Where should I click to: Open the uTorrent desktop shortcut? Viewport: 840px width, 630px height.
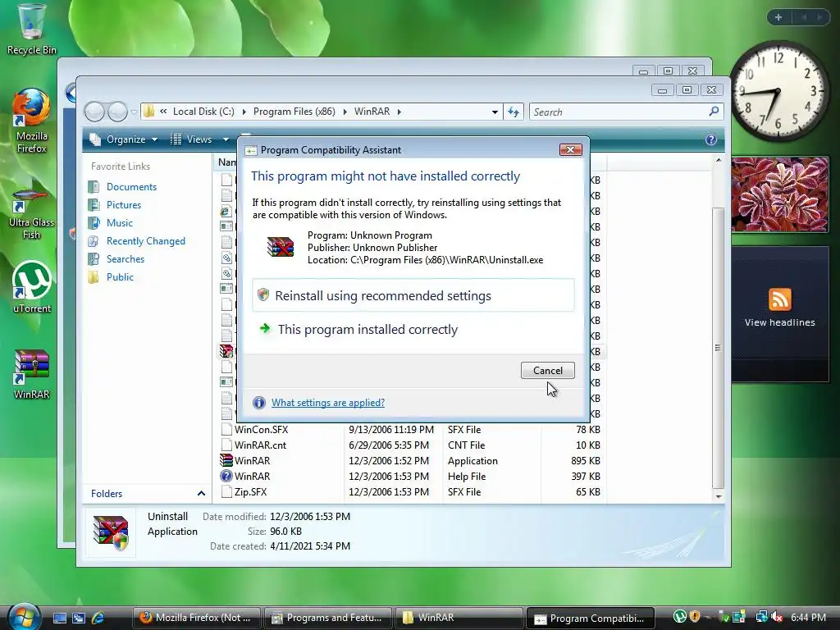pos(31,286)
